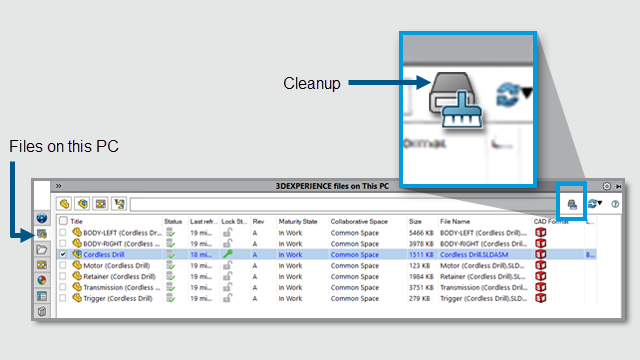This screenshot has width=640, height=360.
Task: Open the folder icon tab in sidebar
Action: click(42, 249)
